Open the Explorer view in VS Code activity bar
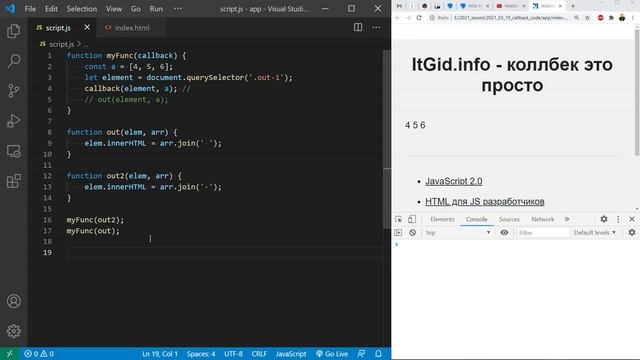This screenshot has height=360, width=640. (x=13, y=31)
